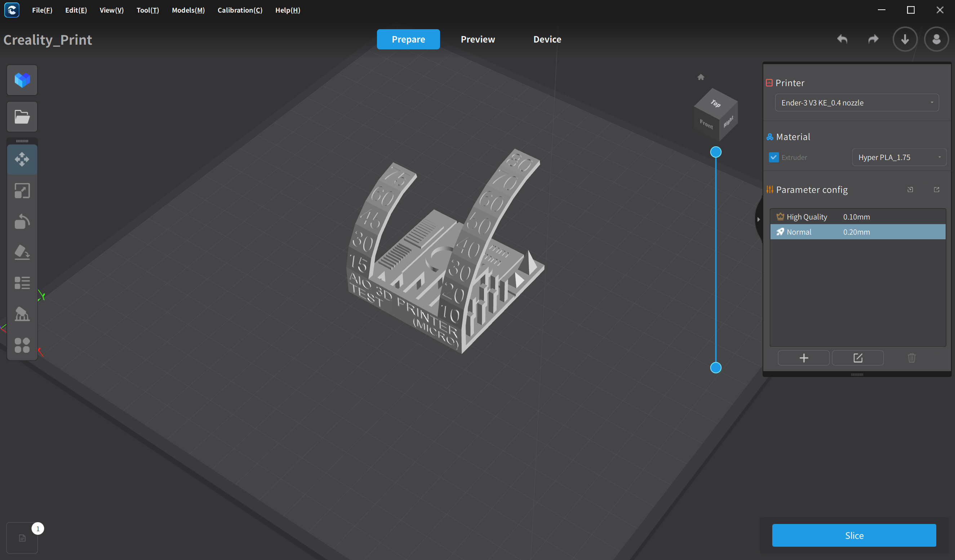Open file with the folder icon
955x560 pixels.
(22, 117)
